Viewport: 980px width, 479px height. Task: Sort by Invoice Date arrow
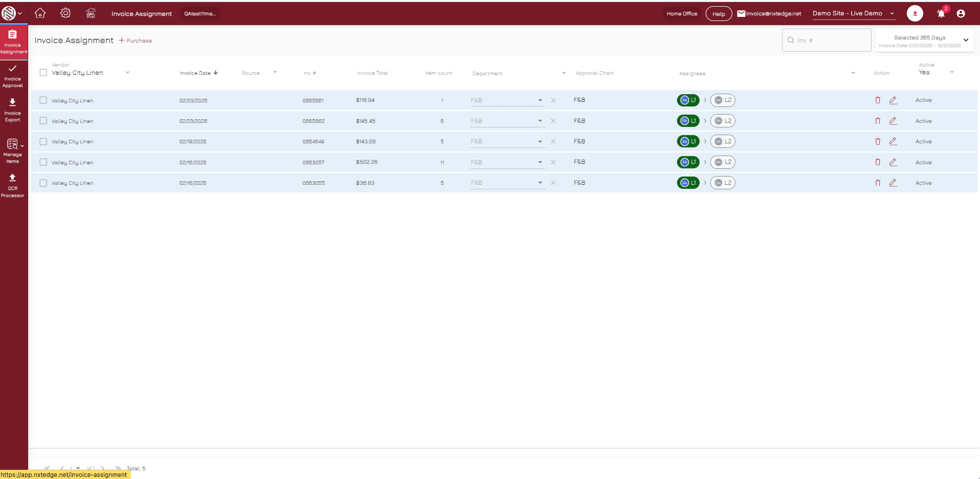point(216,73)
